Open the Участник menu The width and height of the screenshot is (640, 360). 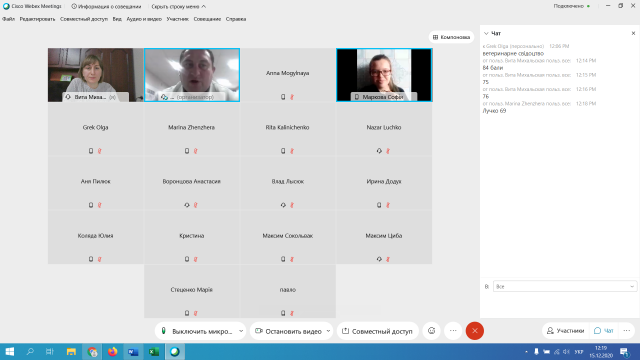click(178, 19)
